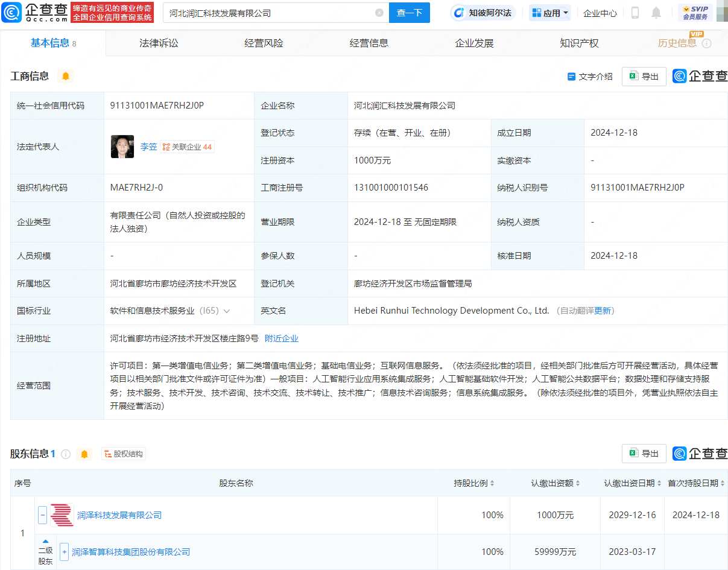Screen dimensions: 728x570
Task: Select 工商注册号 value 131001000101546
Action: (391, 188)
